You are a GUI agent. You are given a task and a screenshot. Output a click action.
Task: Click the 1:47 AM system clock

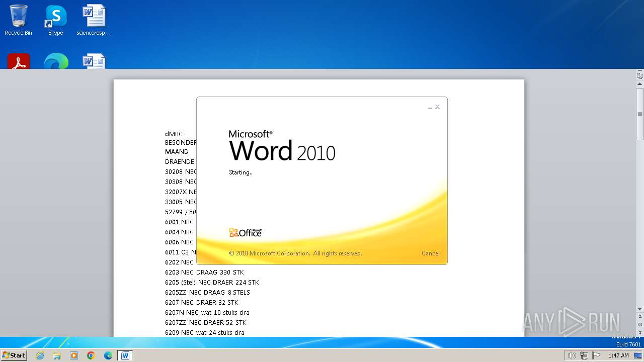tap(618, 355)
